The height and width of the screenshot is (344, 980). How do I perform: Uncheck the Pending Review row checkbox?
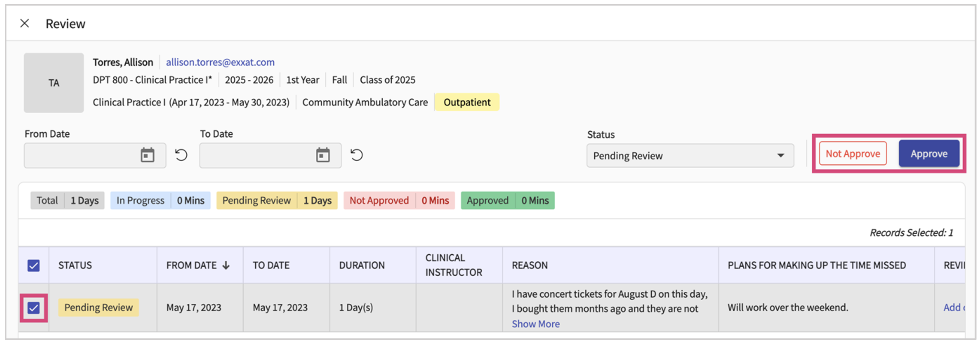(33, 308)
